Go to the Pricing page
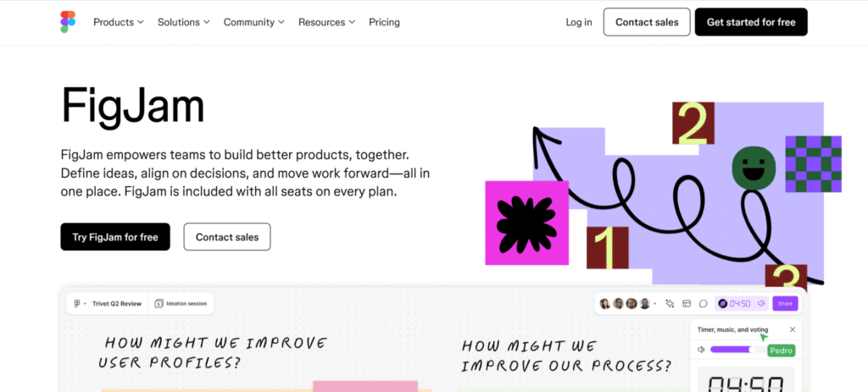 [384, 22]
